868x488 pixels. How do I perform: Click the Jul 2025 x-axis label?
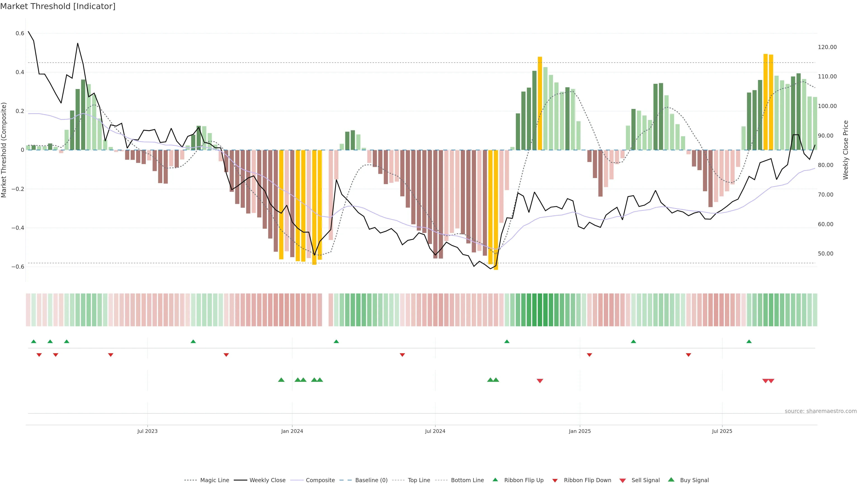point(722,431)
